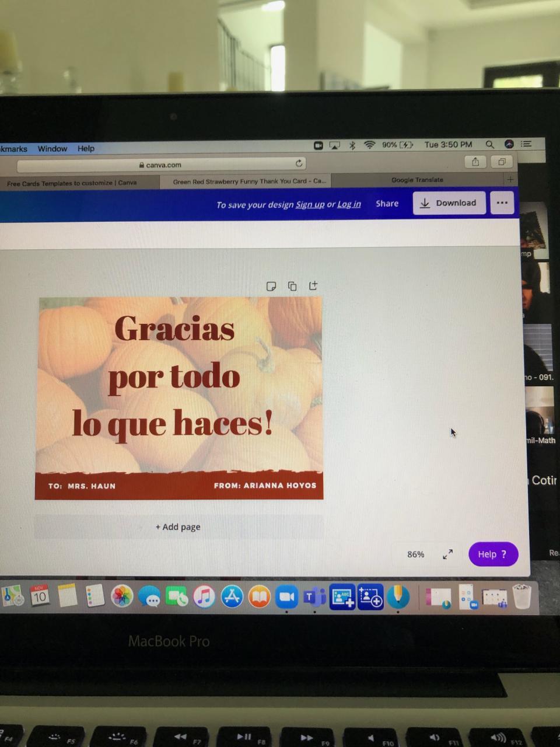This screenshot has height=747, width=560.
Task: Open the clock reading Tue 3:50 PM
Action: click(x=448, y=144)
